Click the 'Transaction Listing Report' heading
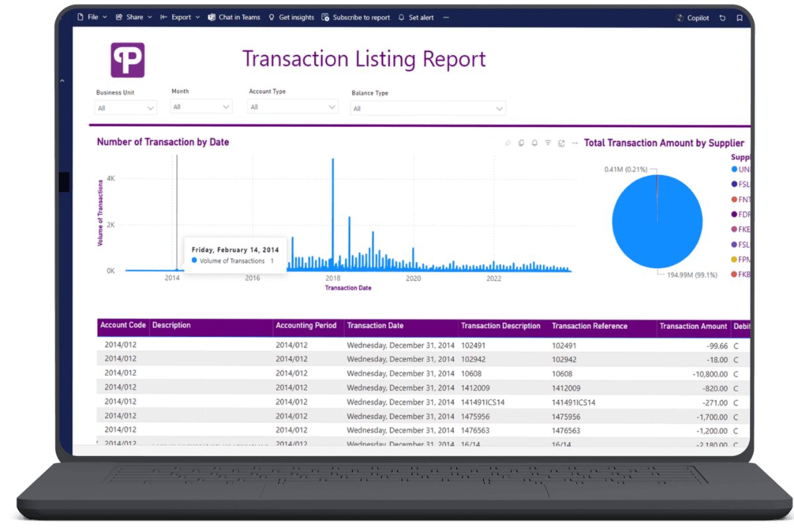The height and width of the screenshot is (532, 794). click(x=364, y=59)
